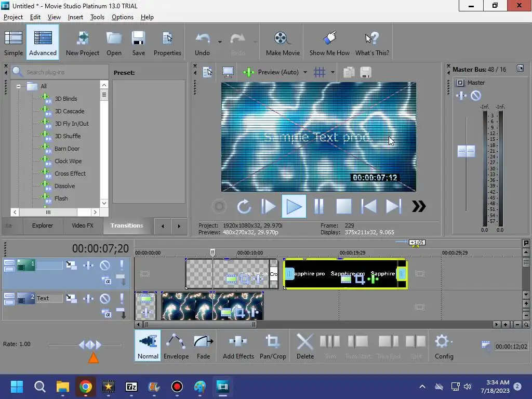Image resolution: width=532 pixels, height=399 pixels.
Task: Click the Make Movie button
Action: (x=283, y=43)
